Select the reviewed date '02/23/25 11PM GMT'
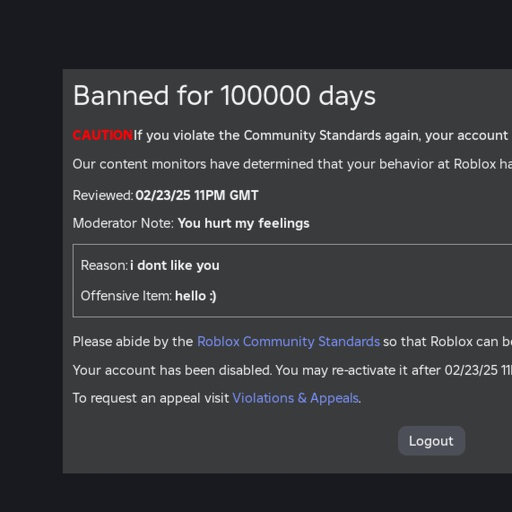The height and width of the screenshot is (512, 512). click(x=197, y=195)
